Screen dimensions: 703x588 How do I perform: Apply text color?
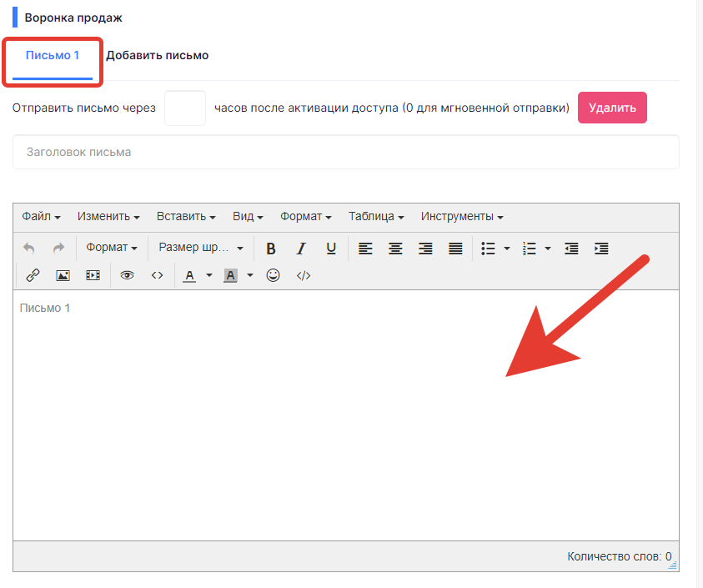click(189, 275)
